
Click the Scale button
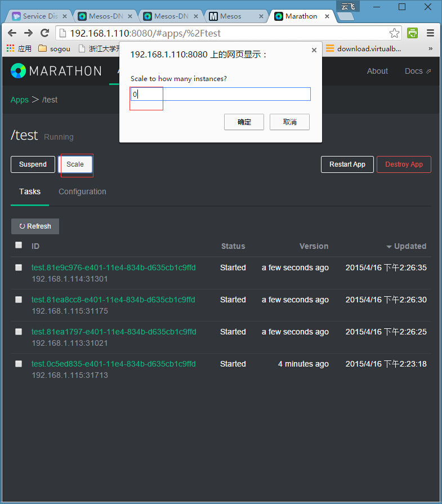(x=75, y=164)
